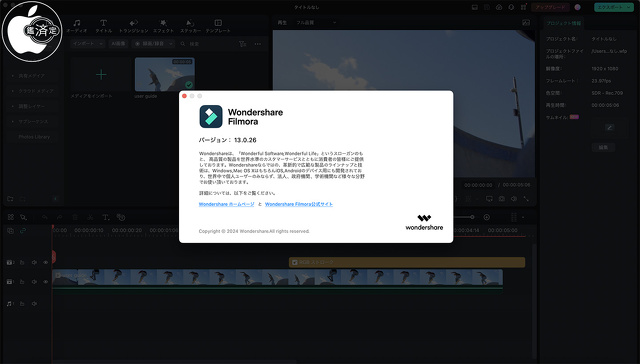
Task: Open Wondershare Filmora official site link
Action: click(299, 204)
